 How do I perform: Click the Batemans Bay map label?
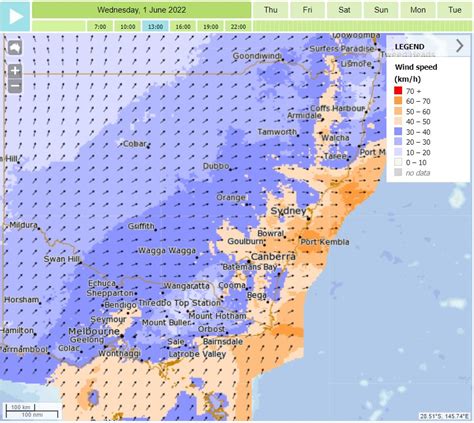tap(250, 267)
